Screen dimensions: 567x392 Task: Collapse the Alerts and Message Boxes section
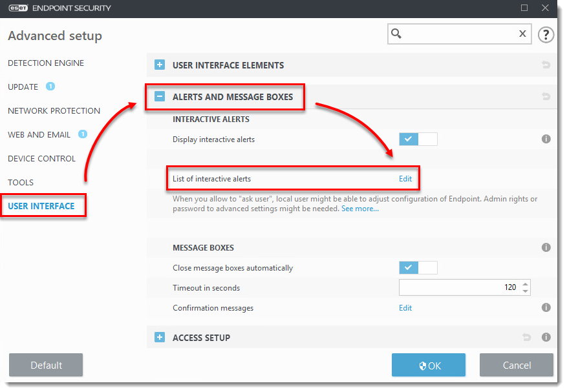(x=160, y=97)
